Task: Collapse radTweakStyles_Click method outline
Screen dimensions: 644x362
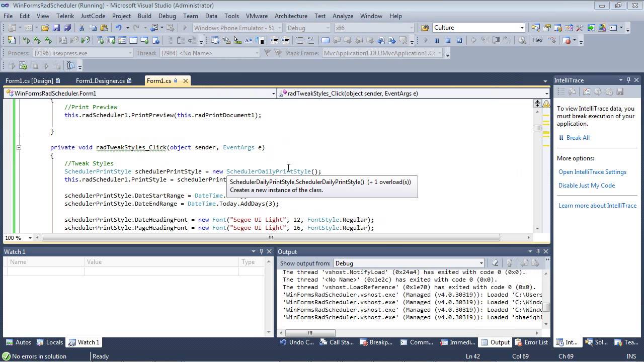Action: tap(19, 147)
